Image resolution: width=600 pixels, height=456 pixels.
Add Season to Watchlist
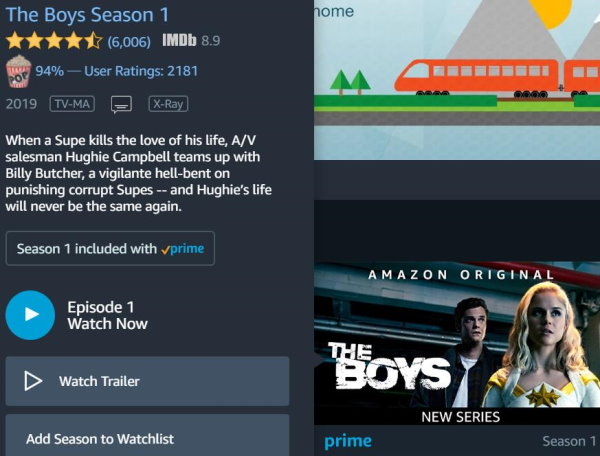(x=147, y=436)
